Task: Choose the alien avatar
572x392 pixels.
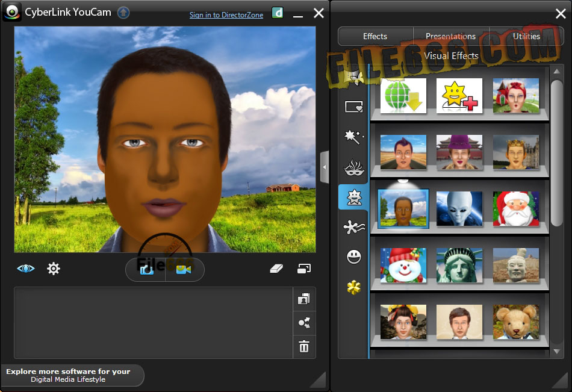Action: click(459, 209)
